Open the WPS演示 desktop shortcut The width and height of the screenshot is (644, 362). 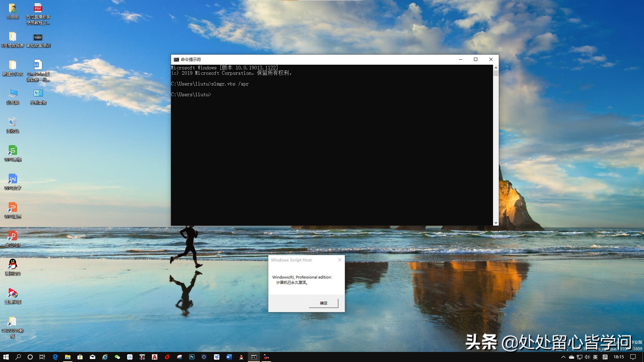[13, 208]
